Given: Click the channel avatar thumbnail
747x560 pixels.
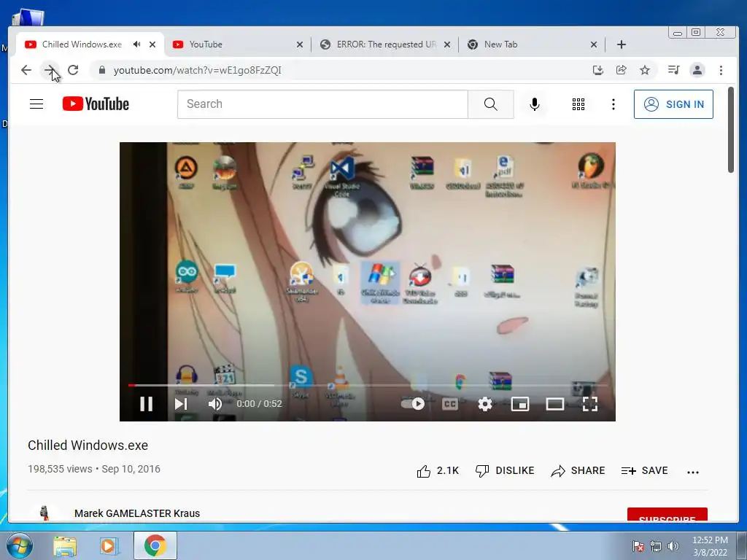Looking at the screenshot, I should click(44, 513).
